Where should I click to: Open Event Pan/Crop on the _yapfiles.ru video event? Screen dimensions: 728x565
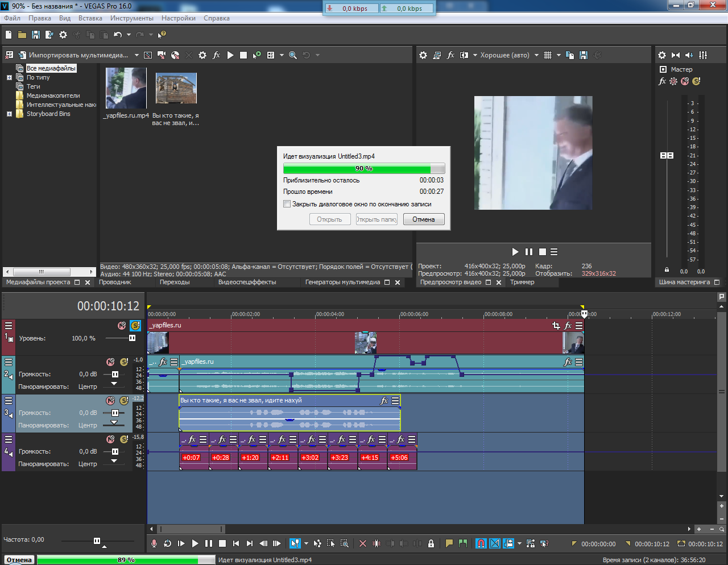[556, 326]
